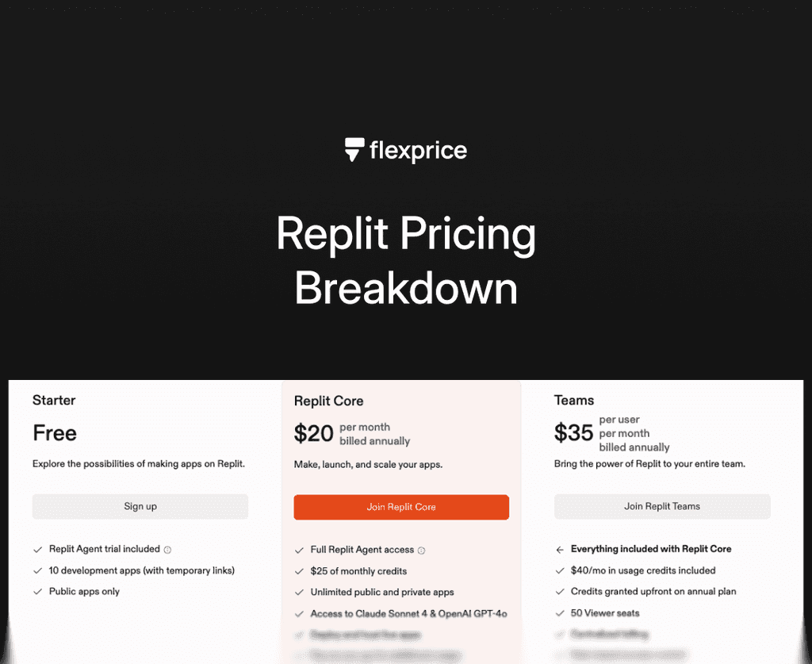Select the Replit Core plan heading
The width and height of the screenshot is (812, 664).
[x=328, y=401]
